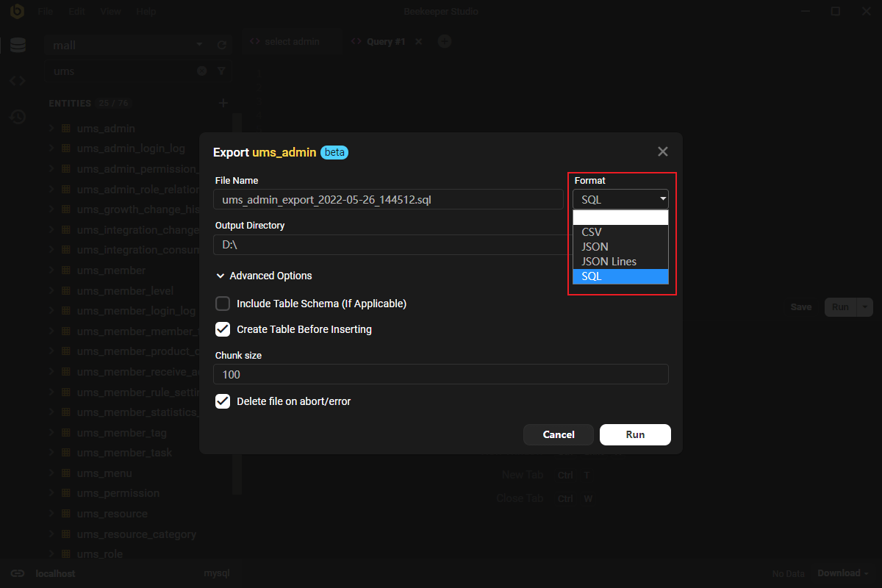Enable Include Table Schema checkbox
The height and width of the screenshot is (588, 882).
click(223, 304)
